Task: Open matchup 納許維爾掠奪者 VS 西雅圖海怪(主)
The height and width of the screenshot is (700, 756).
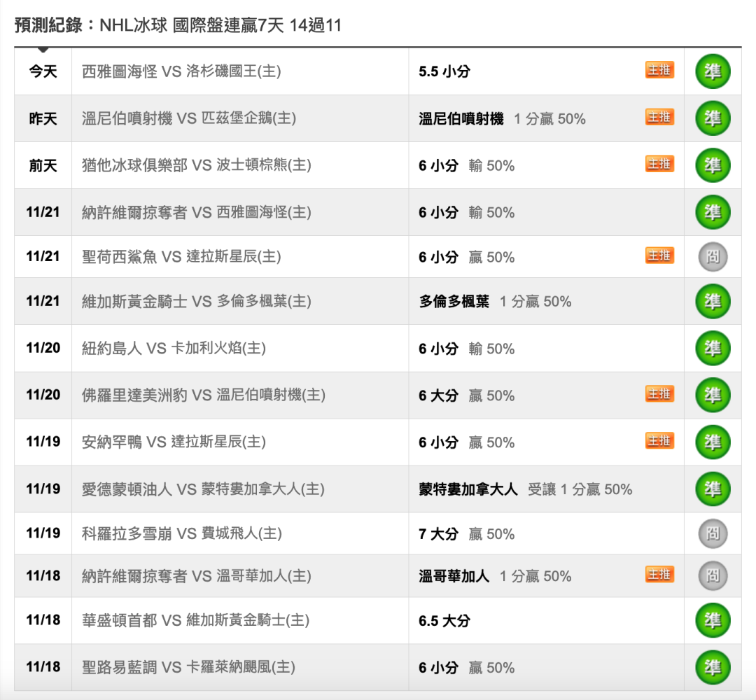Action: tap(196, 212)
